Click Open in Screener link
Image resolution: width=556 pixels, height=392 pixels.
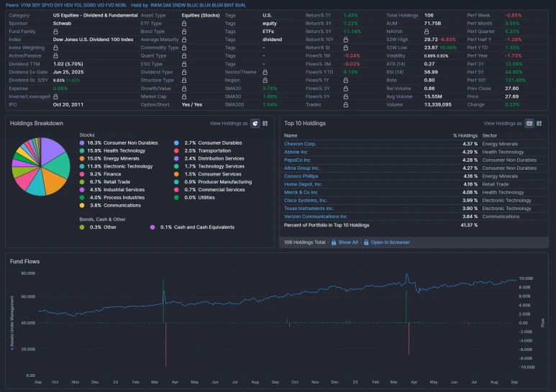390,242
